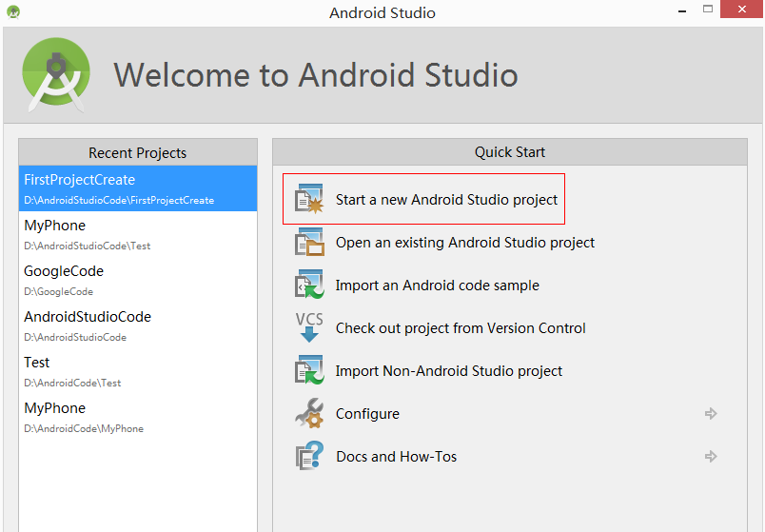Open an existing Android Studio project

(x=465, y=243)
